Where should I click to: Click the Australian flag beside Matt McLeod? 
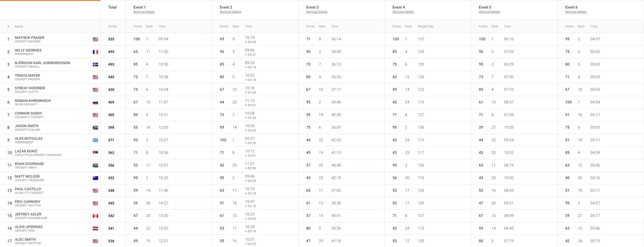click(95, 178)
